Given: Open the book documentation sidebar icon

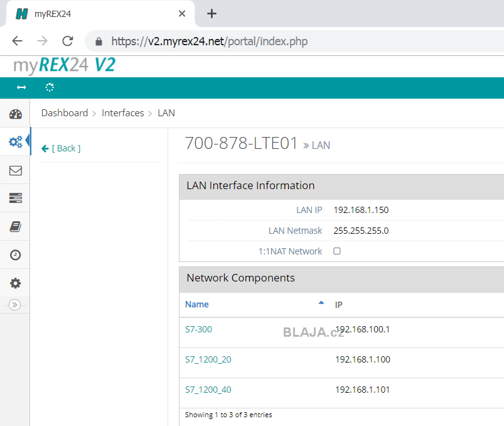Looking at the screenshot, I should point(16,227).
